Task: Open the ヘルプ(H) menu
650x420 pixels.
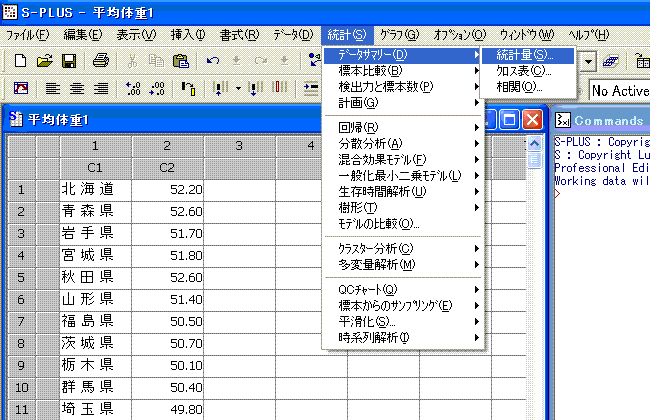Action: [x=589, y=35]
